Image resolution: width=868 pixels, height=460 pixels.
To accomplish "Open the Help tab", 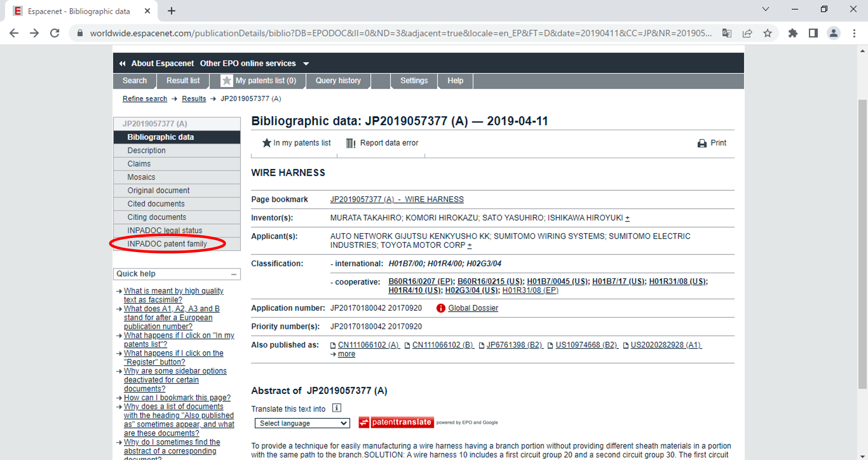I will tap(455, 81).
